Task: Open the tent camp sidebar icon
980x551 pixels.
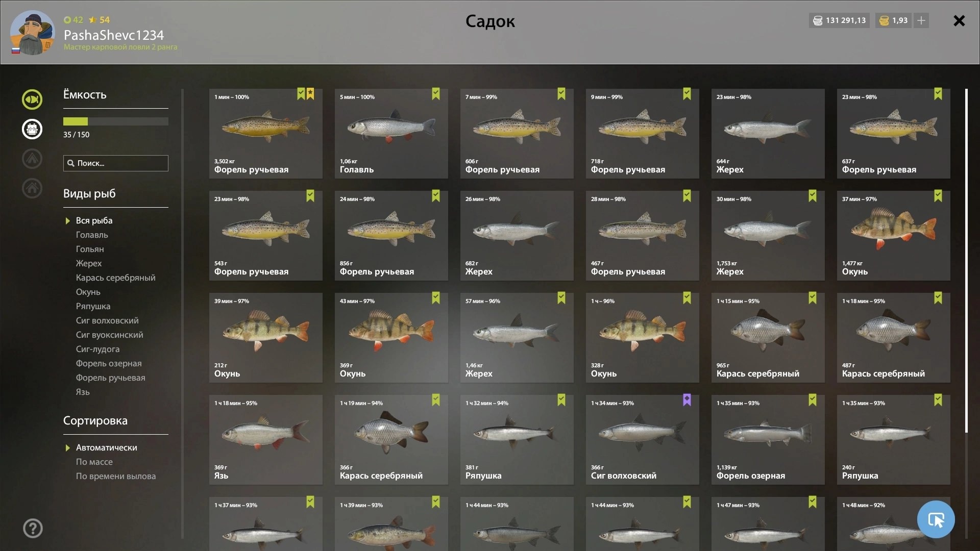Action: (32, 159)
